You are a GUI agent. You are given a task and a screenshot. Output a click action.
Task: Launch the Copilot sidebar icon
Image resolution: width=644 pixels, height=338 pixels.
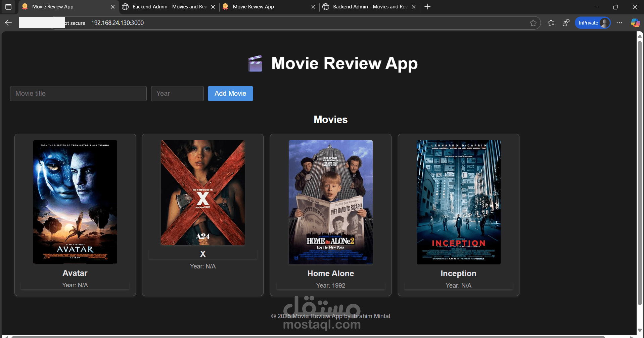635,23
